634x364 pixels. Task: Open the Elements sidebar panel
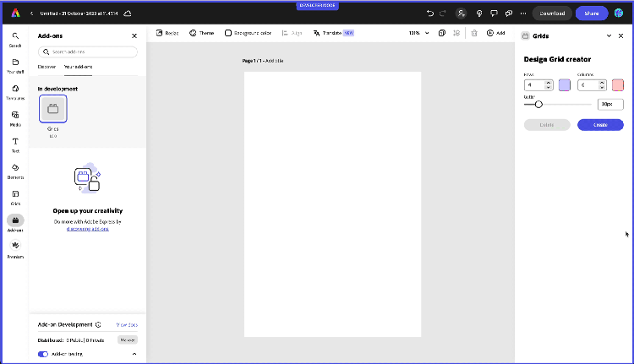tap(15, 170)
